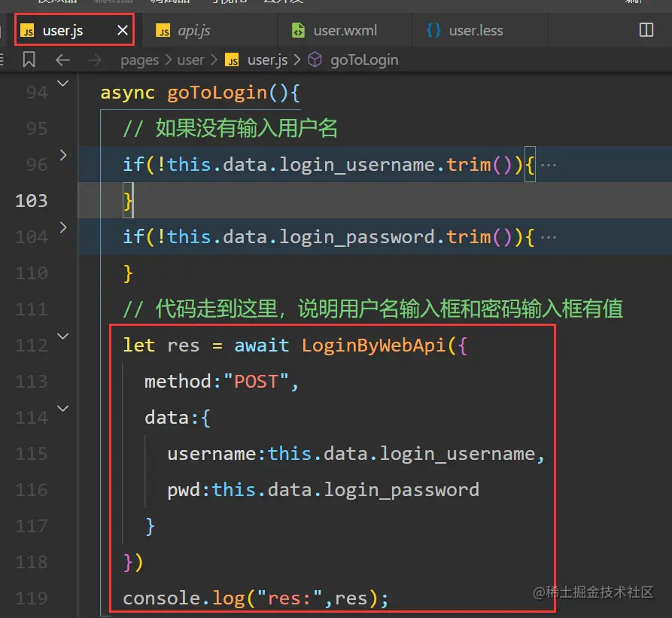Click the login_password text on line 116

(x=401, y=490)
